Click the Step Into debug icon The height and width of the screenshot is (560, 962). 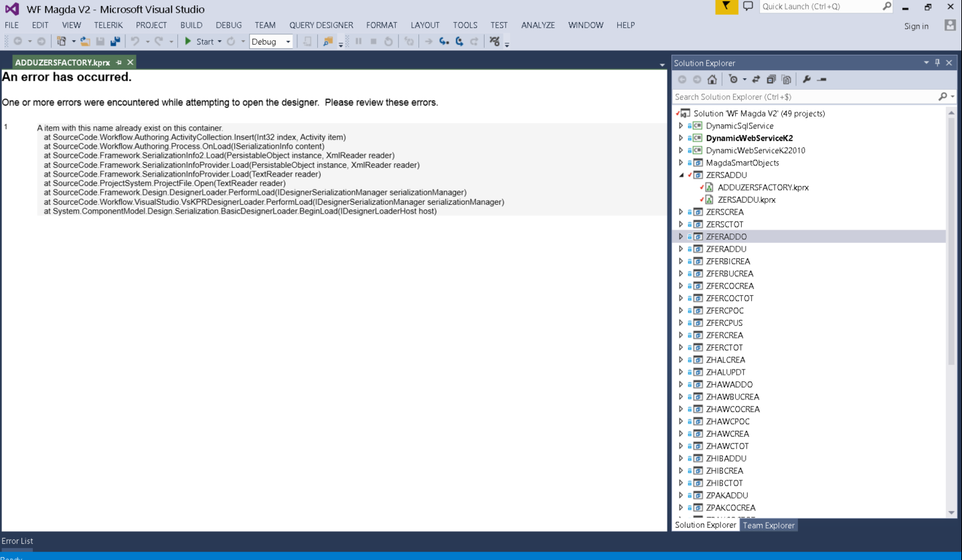444,41
